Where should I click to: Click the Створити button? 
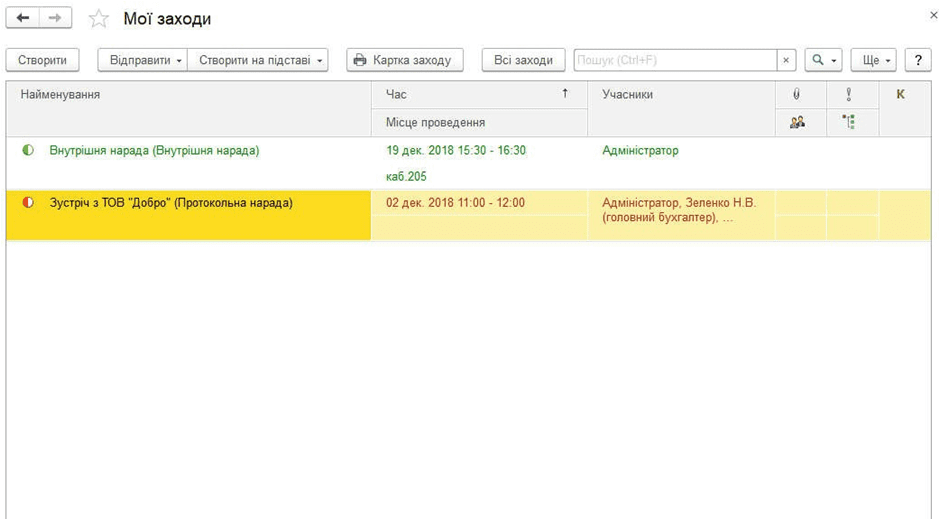coord(42,60)
